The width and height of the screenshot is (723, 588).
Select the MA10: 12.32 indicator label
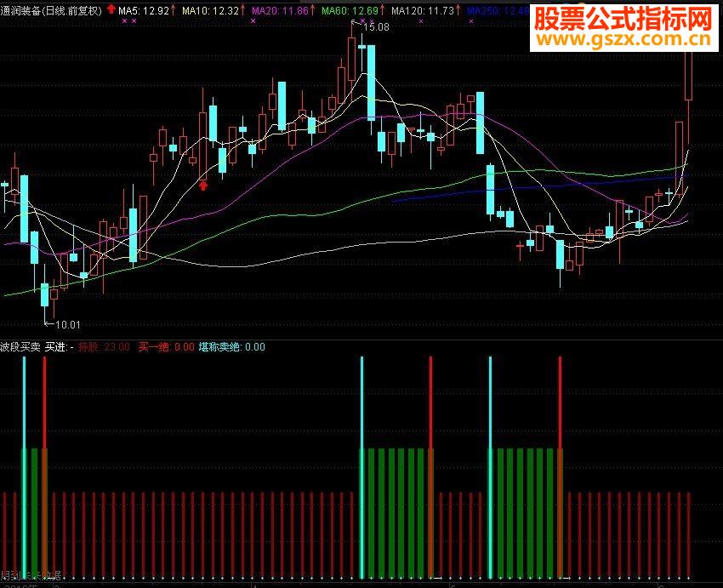pos(213,10)
